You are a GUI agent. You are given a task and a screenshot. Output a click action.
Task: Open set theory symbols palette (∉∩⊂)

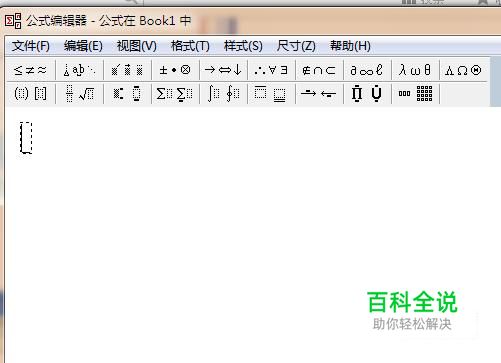pyautogui.click(x=319, y=70)
